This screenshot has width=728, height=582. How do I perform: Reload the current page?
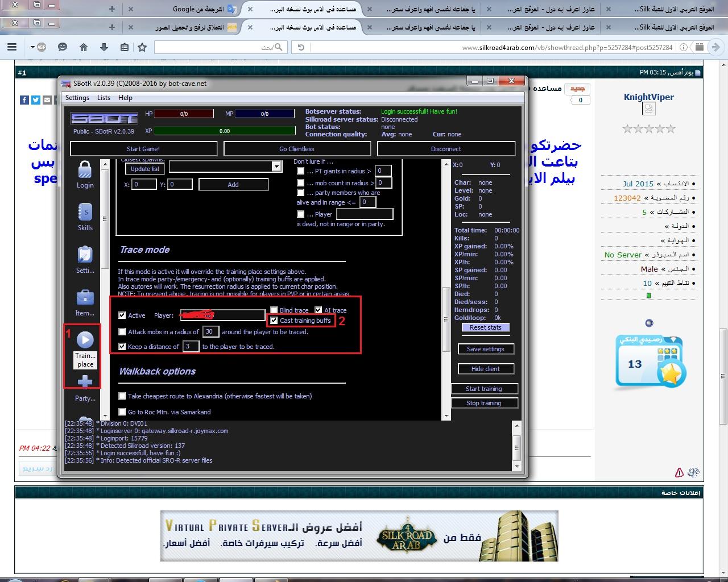tap(301, 47)
